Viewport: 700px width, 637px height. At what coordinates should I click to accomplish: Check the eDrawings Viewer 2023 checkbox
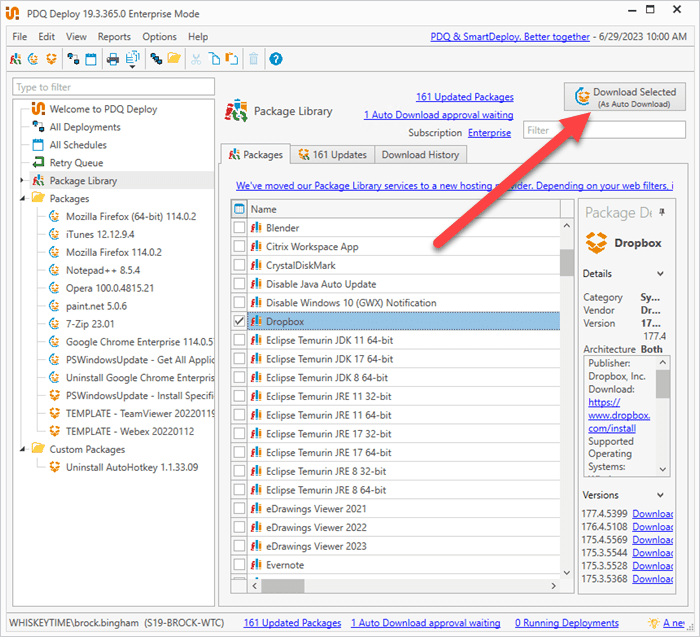(239, 545)
